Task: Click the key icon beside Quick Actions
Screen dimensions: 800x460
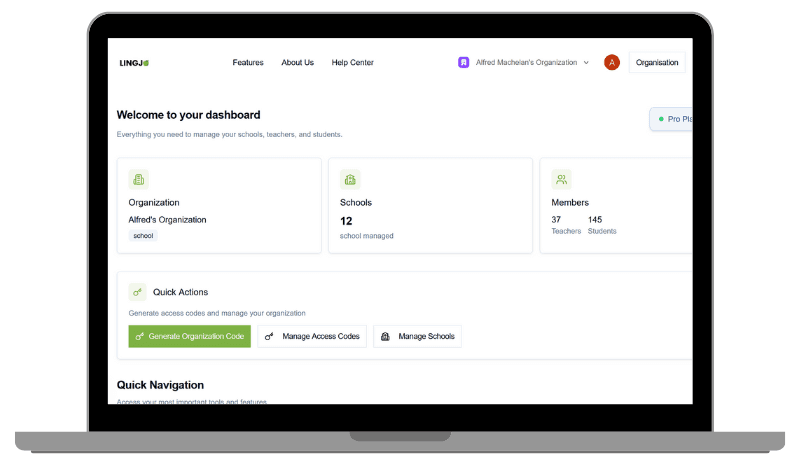Action: (x=138, y=292)
